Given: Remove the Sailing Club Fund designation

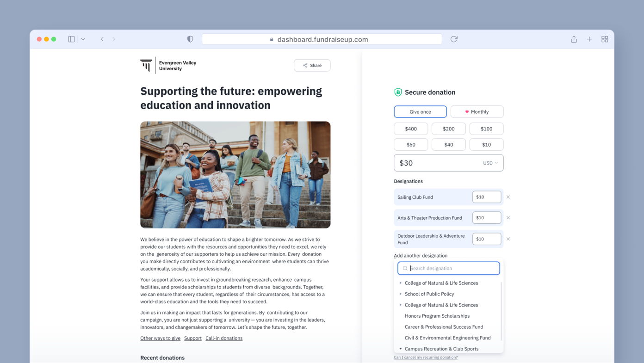Looking at the screenshot, I should [x=508, y=197].
